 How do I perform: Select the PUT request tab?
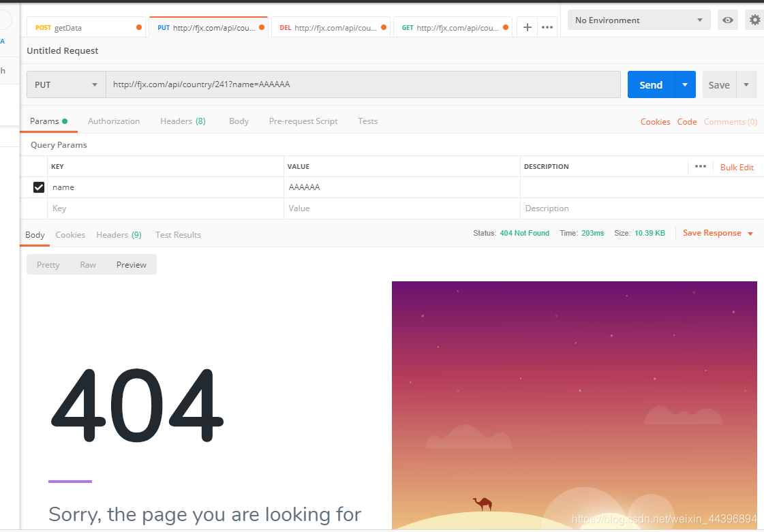[209, 28]
